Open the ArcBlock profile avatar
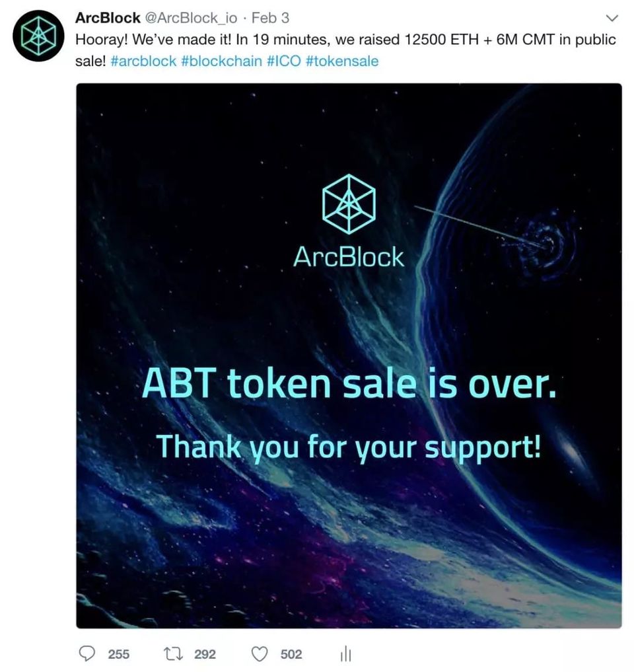 click(x=38, y=36)
